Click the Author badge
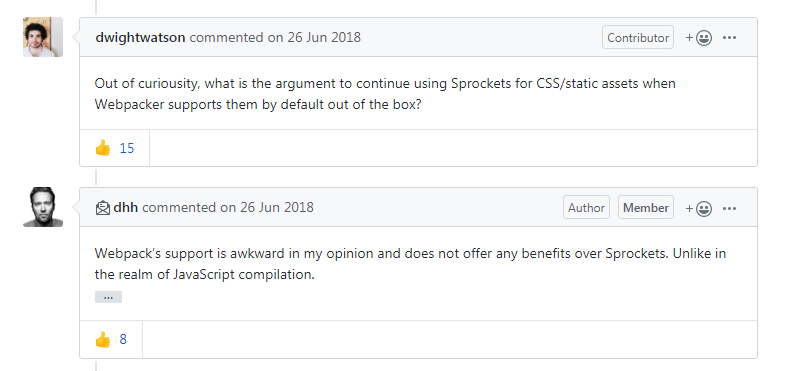Image resolution: width=803 pixels, height=371 pixels. [x=586, y=208]
